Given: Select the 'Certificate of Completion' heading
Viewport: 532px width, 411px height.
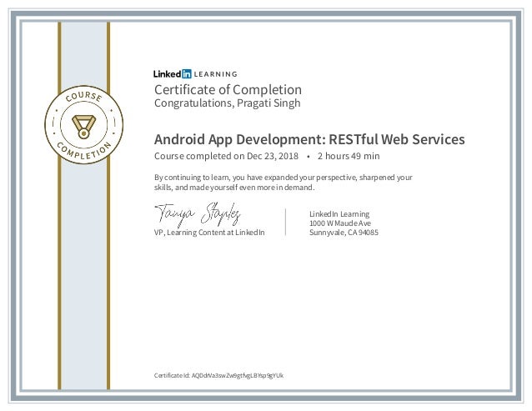Looking at the screenshot, I should click(x=228, y=90).
